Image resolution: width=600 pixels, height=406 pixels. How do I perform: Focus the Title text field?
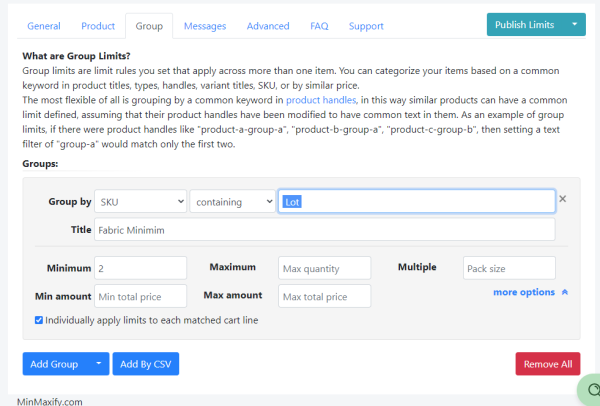(x=324, y=230)
